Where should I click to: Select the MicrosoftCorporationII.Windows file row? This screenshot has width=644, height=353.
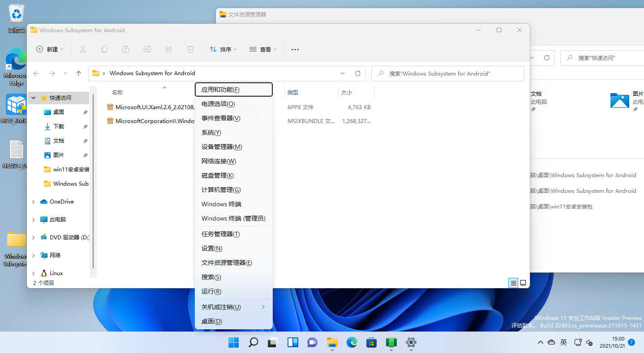click(x=240, y=121)
